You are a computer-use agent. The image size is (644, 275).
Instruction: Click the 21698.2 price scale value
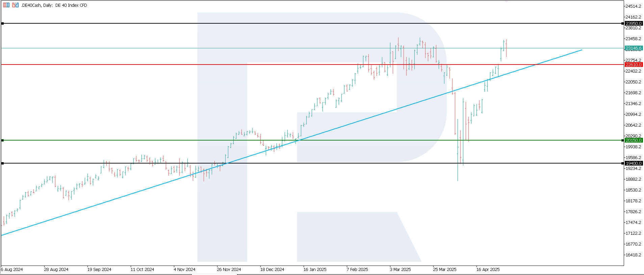(x=633, y=93)
